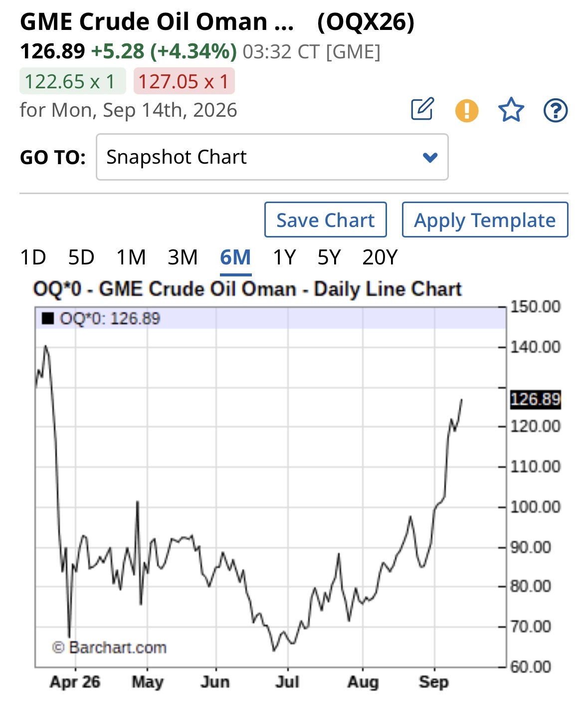Show the 5Y chart period

tap(329, 257)
